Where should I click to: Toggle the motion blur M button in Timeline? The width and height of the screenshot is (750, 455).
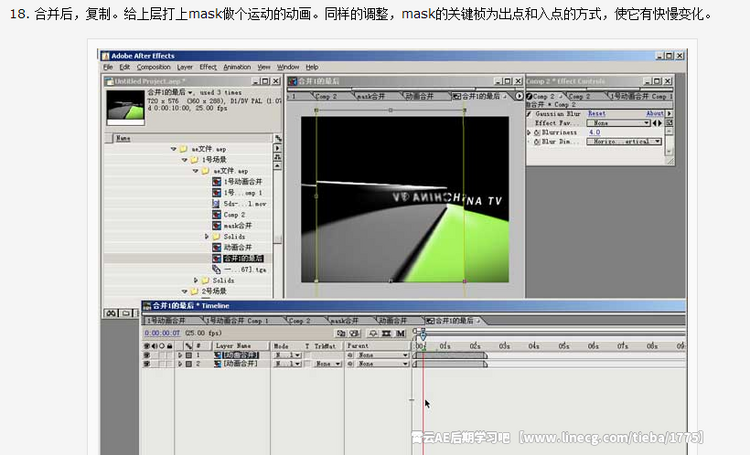pos(400,333)
